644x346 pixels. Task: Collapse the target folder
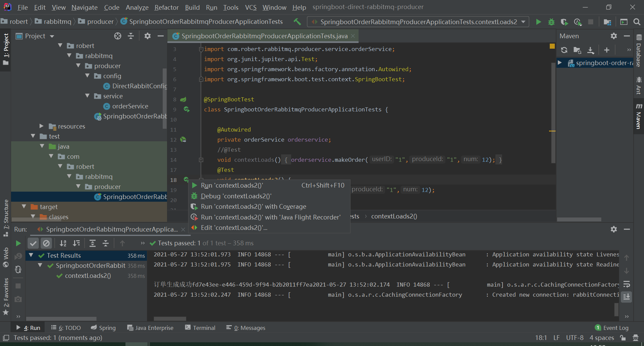pos(24,207)
